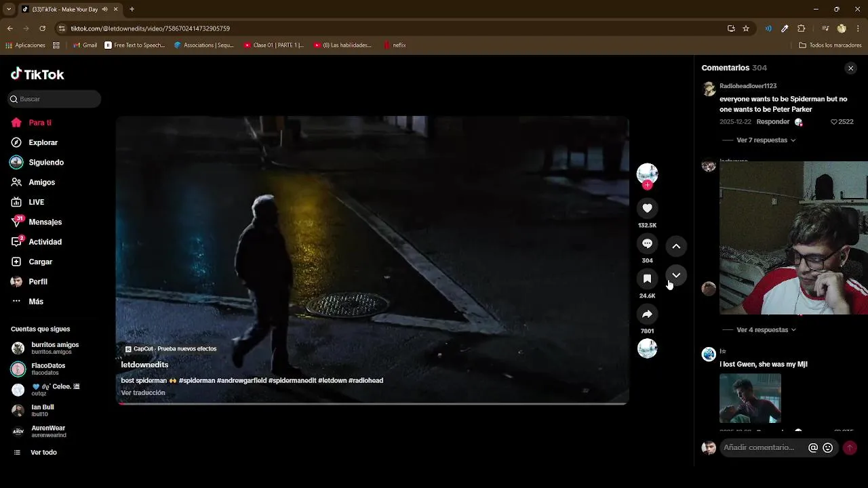Open the emoji picker icon
Image resolution: width=868 pixels, height=488 pixels.
tap(828, 448)
